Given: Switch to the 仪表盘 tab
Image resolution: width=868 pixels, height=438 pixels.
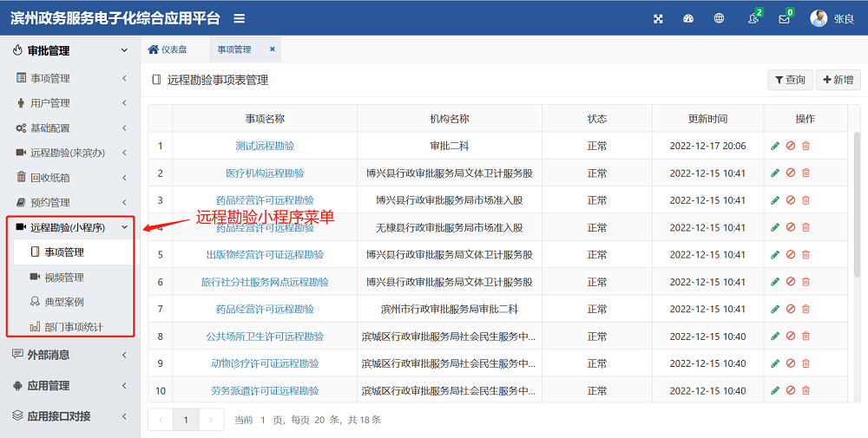Looking at the screenshot, I should pos(168,49).
